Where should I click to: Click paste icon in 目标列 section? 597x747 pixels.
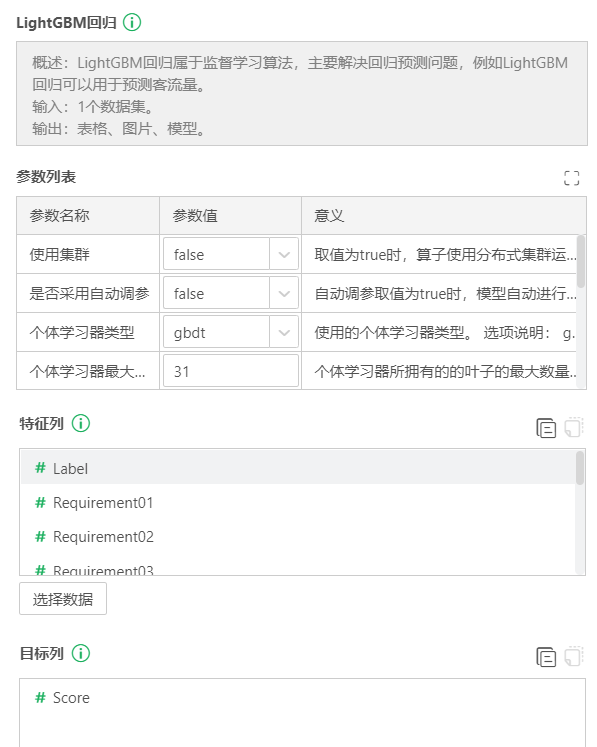(574, 656)
